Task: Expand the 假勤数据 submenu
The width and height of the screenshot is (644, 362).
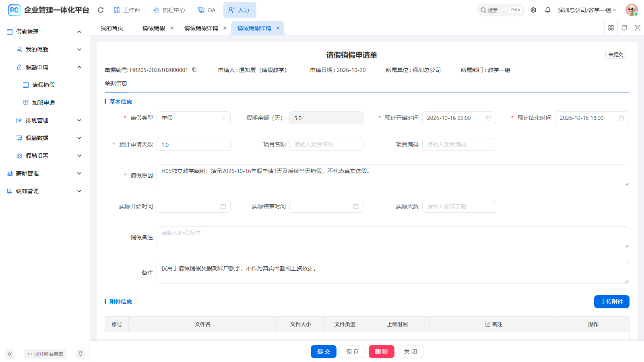Action: point(79,138)
